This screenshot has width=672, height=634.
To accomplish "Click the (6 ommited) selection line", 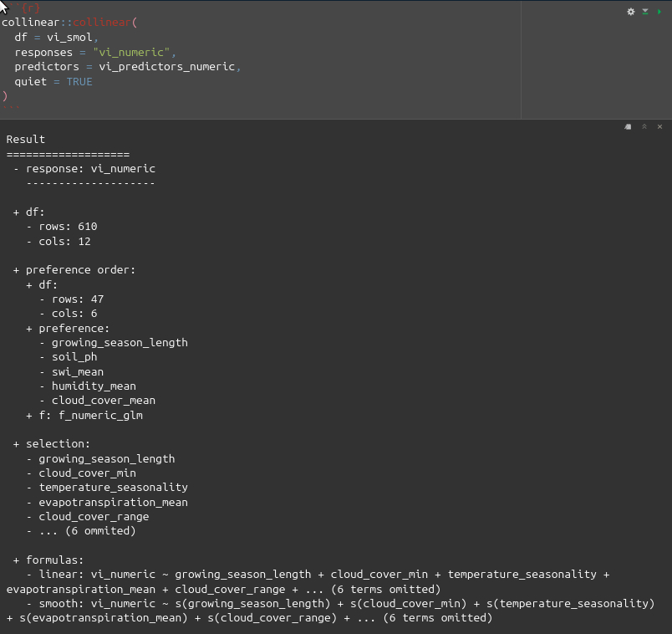I will click(x=87, y=531).
